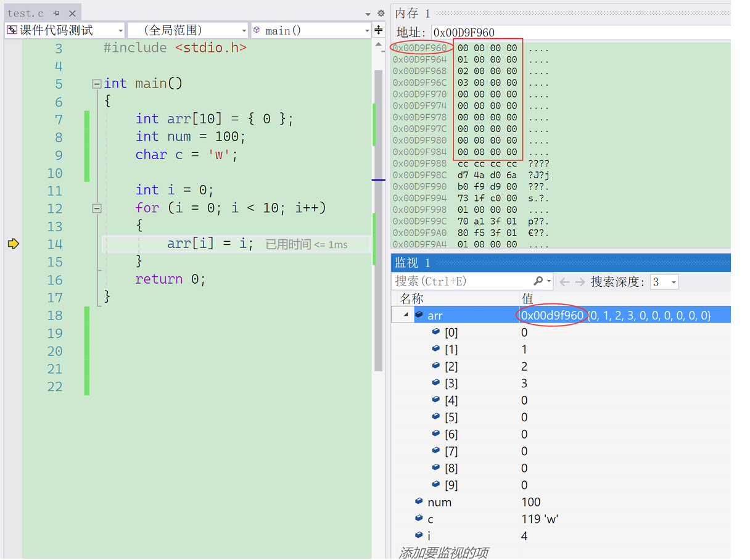Viewport: 750px width, 560px height.
Task: Click the main() dropdown cube icon
Action: (257, 30)
